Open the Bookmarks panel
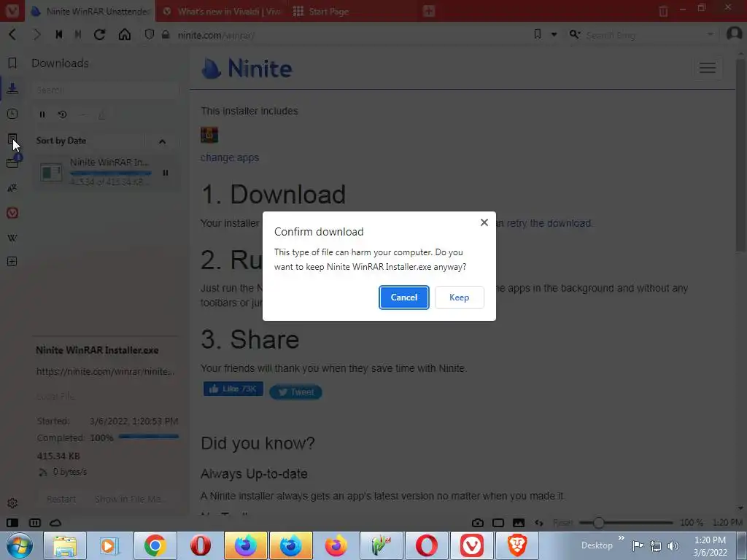 coord(12,63)
